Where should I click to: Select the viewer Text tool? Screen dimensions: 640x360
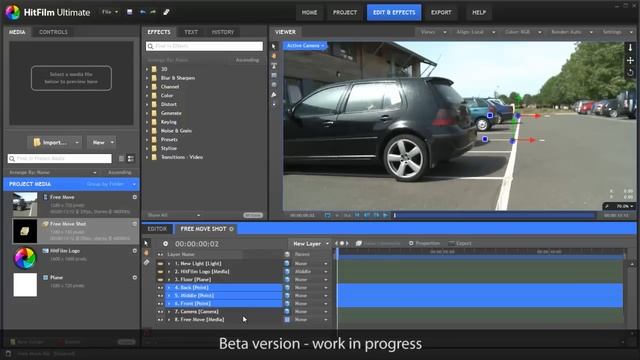click(x=274, y=66)
